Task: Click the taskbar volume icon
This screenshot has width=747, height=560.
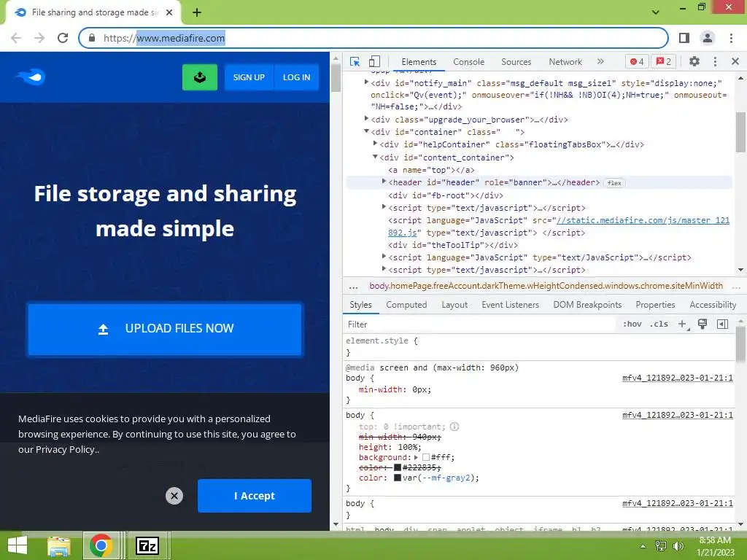Action: click(x=678, y=545)
